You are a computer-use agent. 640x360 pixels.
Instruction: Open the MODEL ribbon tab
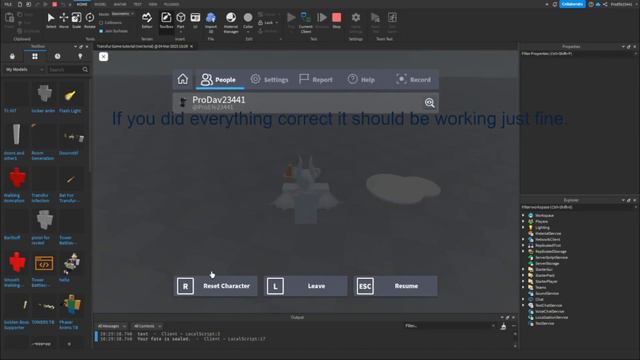coord(100,4)
